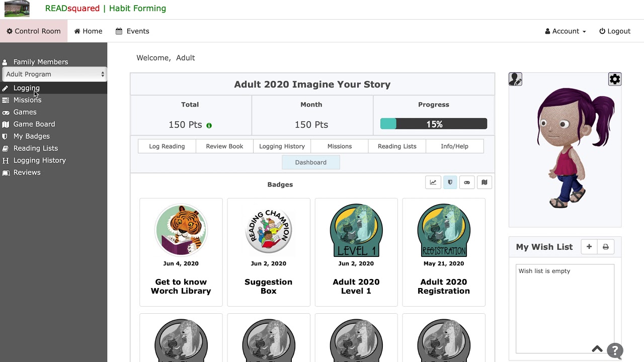
Task: Select the Reading Lists tab
Action: tap(397, 146)
